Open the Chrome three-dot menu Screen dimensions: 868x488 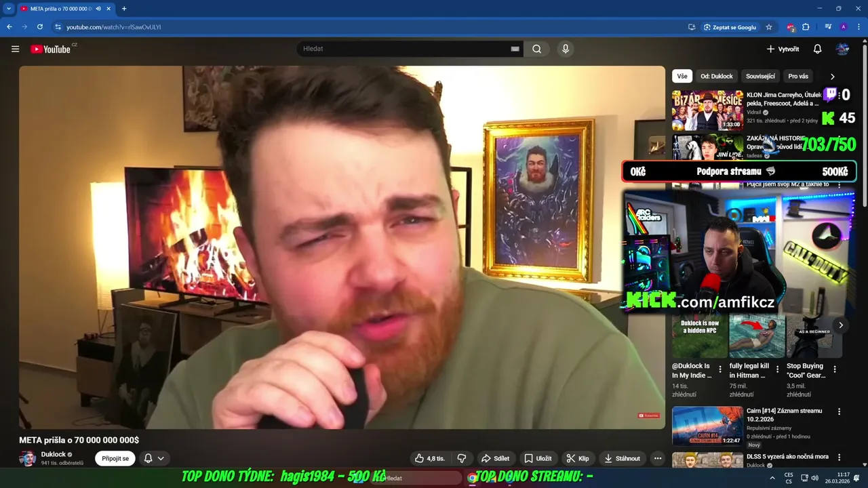[858, 27]
